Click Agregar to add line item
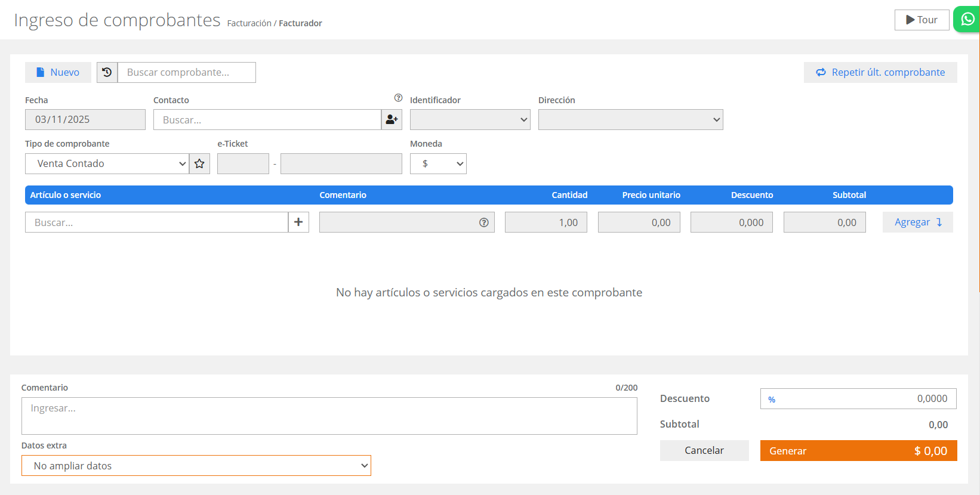Image resolution: width=980 pixels, height=495 pixels. (x=917, y=222)
